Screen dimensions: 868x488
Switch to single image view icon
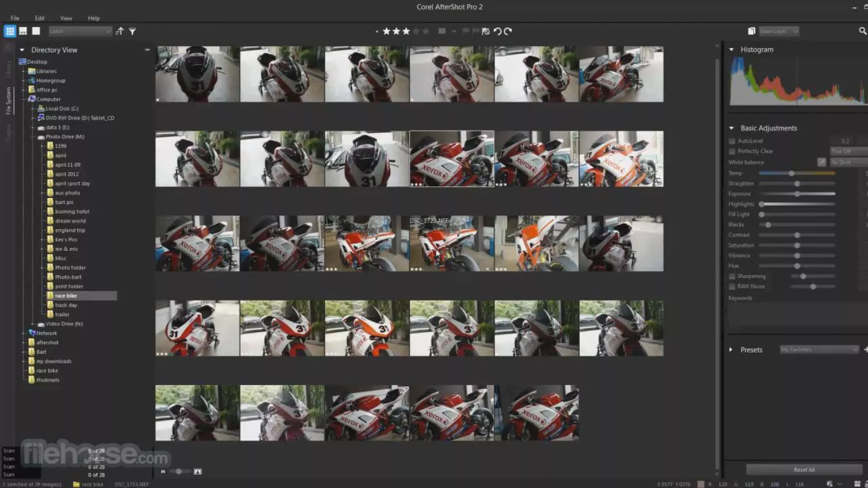click(36, 31)
